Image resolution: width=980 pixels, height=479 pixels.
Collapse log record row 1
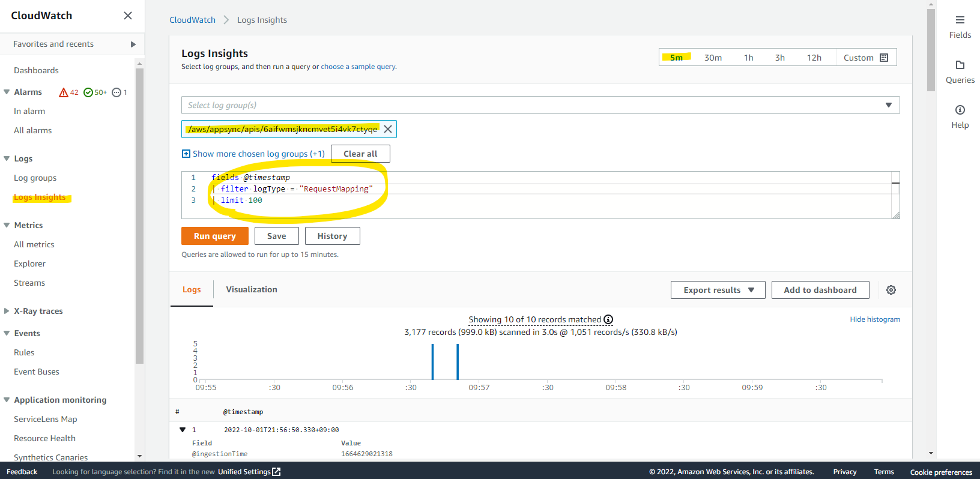point(183,430)
